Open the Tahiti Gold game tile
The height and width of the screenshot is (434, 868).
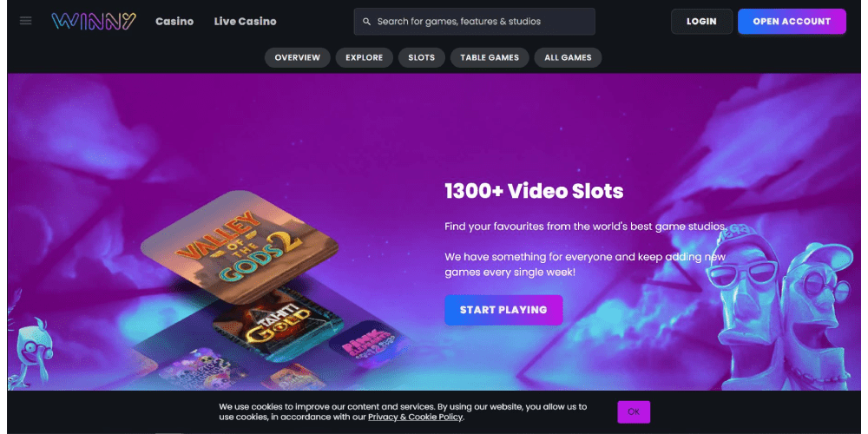[278, 324]
